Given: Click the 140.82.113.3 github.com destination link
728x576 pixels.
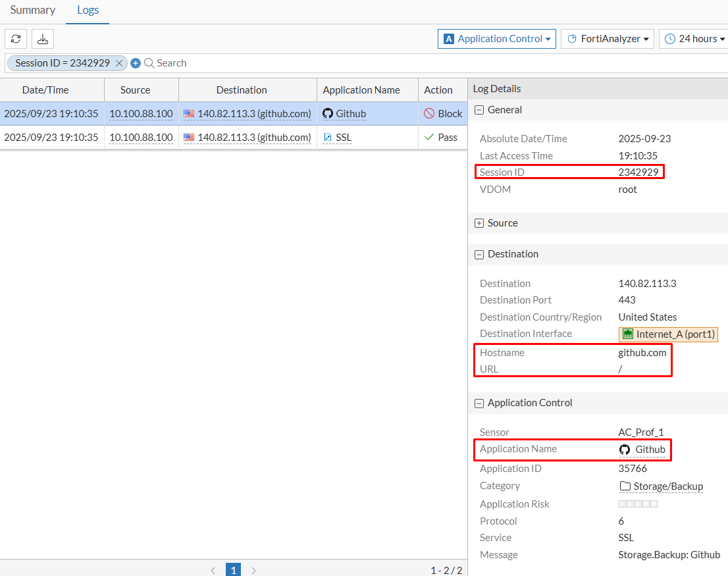Looking at the screenshot, I should (x=247, y=113).
